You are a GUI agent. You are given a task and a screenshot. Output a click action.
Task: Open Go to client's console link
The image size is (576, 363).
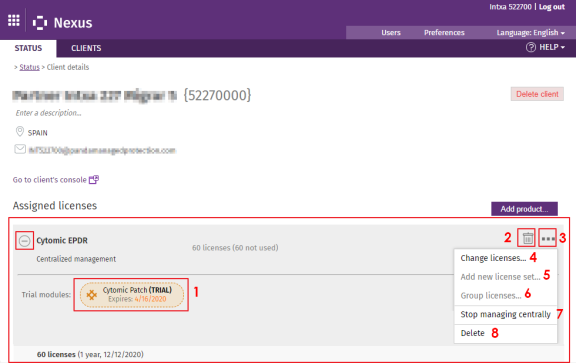pyautogui.click(x=50, y=180)
